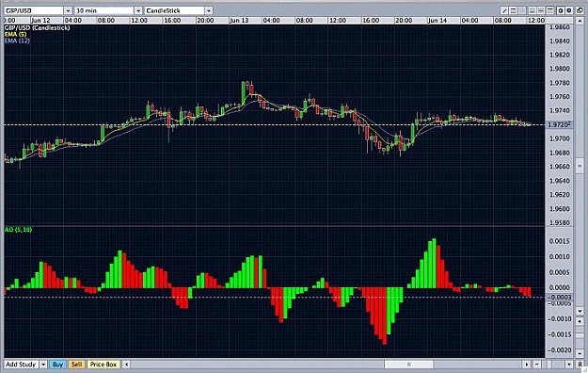Click the Jun 14 date label on the time axis
The height and width of the screenshot is (373, 588).
click(x=437, y=21)
